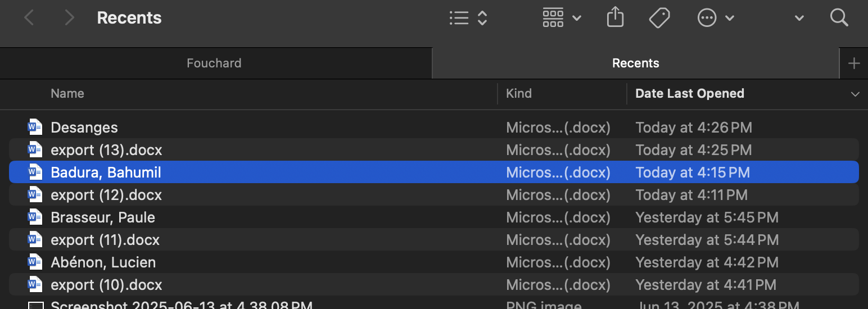This screenshot has width=868, height=309.
Task: Open the ellipsis Action menu dropdown
Action: tap(716, 18)
